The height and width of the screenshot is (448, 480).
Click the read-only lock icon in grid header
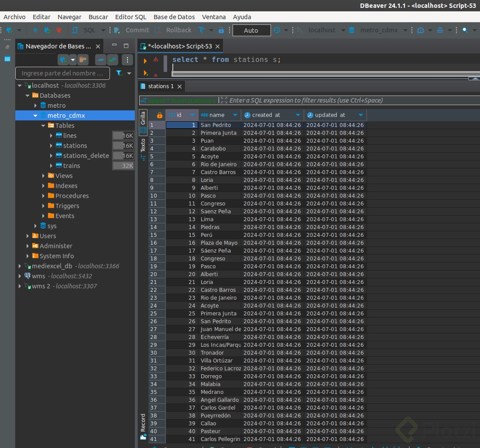click(160, 115)
